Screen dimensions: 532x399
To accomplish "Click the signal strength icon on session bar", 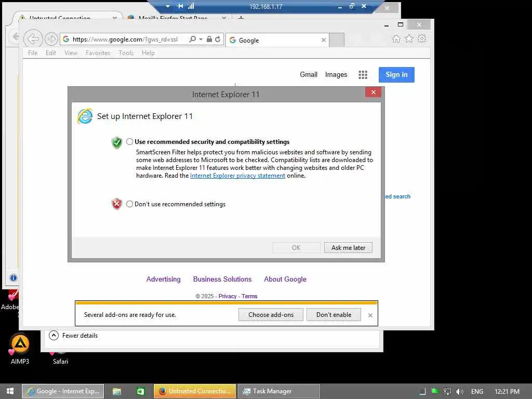I will [x=191, y=6].
